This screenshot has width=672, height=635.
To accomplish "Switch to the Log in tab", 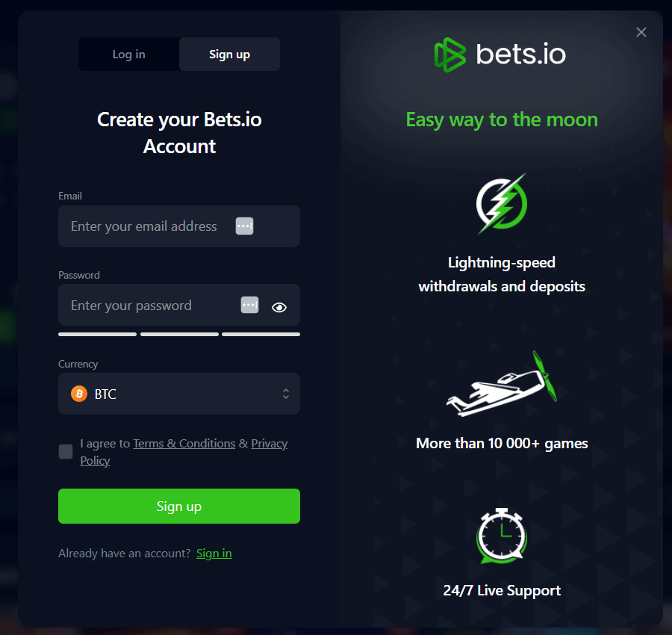I will [129, 55].
